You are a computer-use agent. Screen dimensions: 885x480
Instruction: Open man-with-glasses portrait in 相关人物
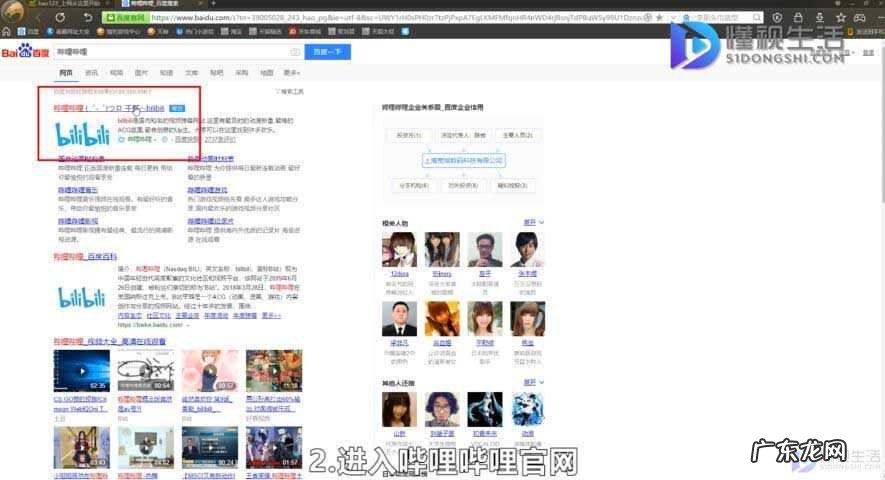485,250
